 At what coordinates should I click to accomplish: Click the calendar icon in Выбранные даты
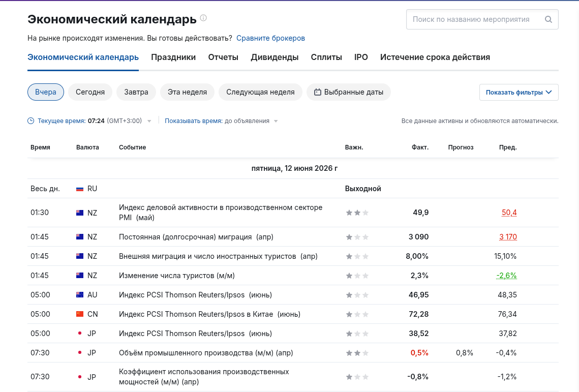pyautogui.click(x=318, y=92)
